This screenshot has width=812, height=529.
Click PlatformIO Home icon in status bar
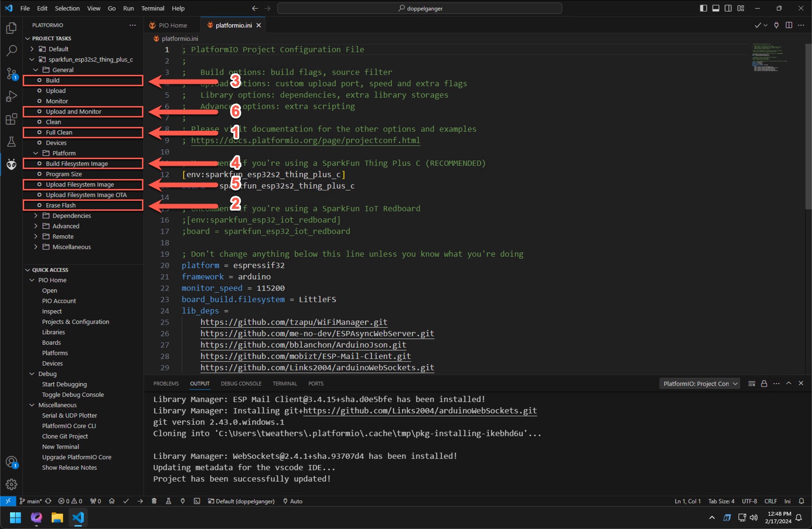[x=112, y=501]
